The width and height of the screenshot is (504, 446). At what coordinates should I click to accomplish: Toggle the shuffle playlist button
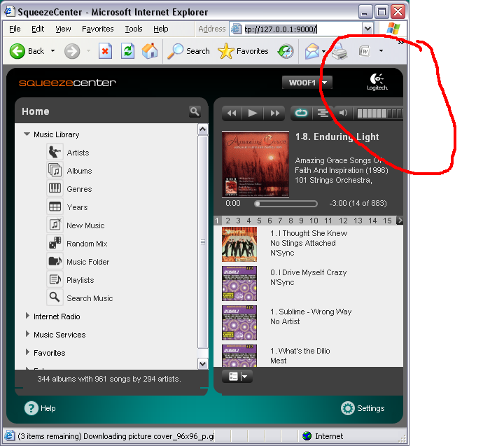coord(323,113)
